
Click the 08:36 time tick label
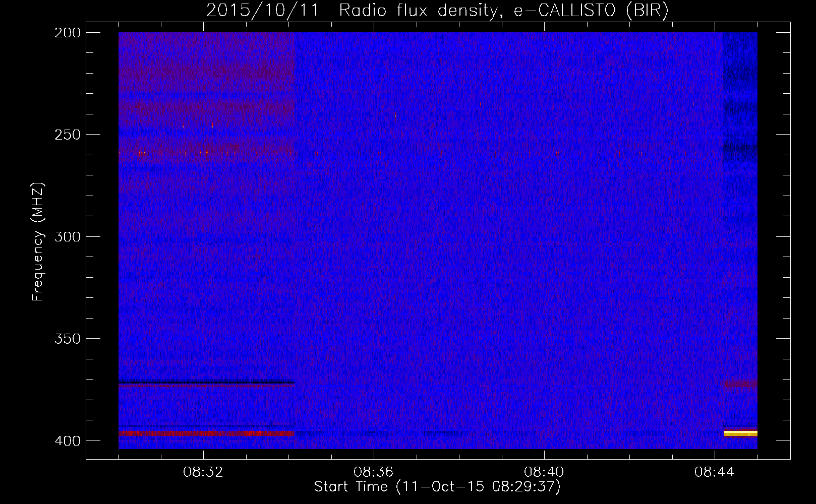pyautogui.click(x=374, y=472)
